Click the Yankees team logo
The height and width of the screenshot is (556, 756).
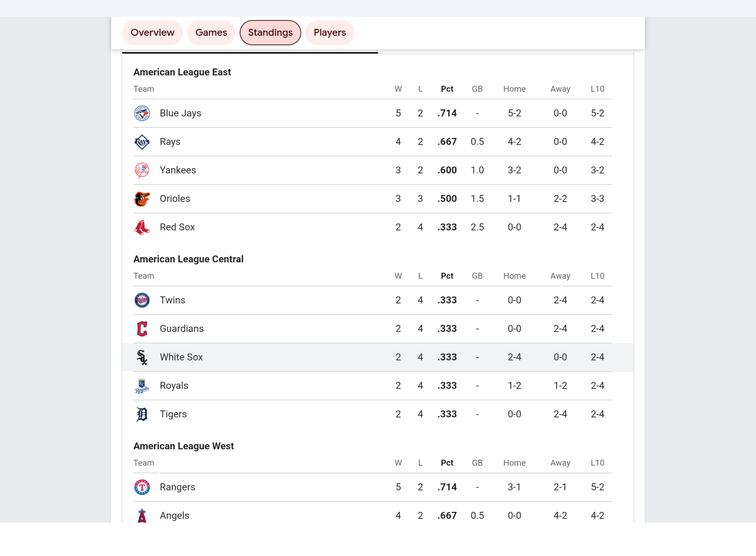tap(142, 171)
